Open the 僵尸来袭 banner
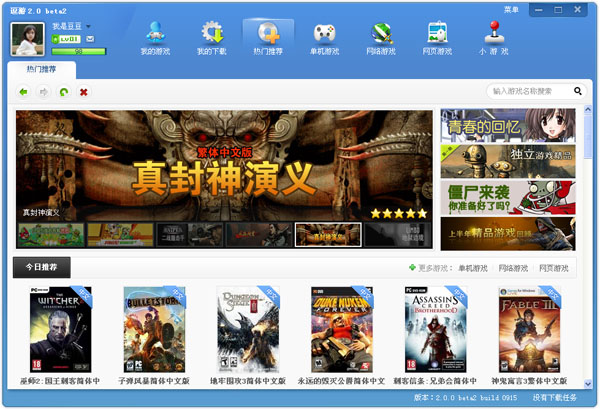This screenshot has height=410, width=600. pyautogui.click(x=508, y=198)
